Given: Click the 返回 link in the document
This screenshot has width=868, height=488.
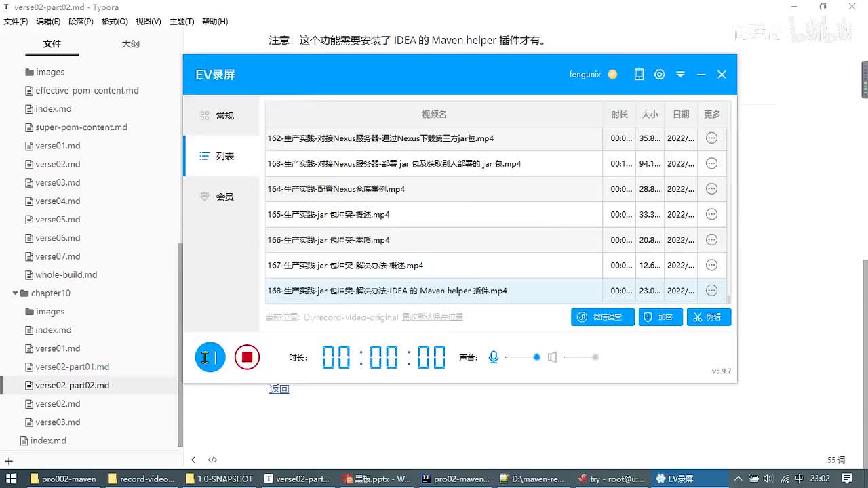Looking at the screenshot, I should [x=279, y=389].
